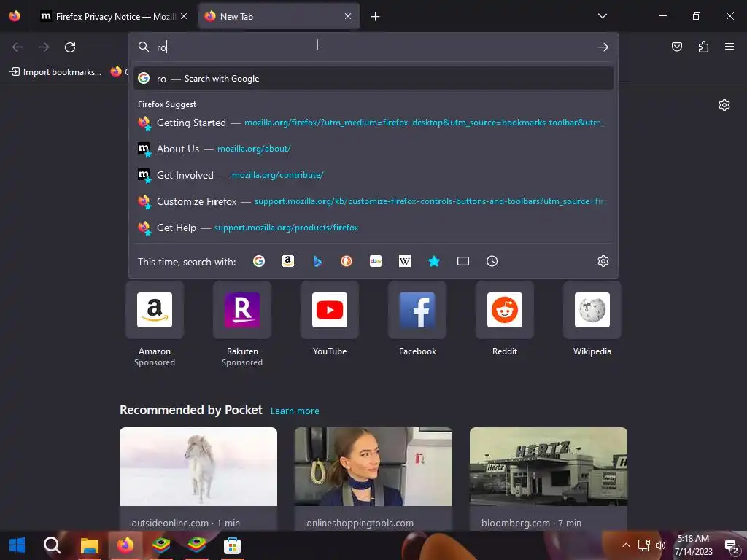Search this time with Amazon icon
The width and height of the screenshot is (747, 560).
(x=287, y=261)
